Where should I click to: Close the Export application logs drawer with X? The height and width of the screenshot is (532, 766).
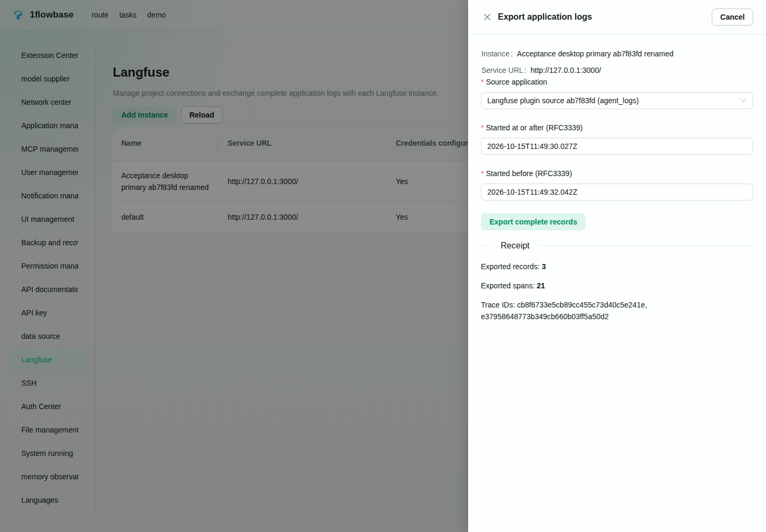tap(487, 17)
